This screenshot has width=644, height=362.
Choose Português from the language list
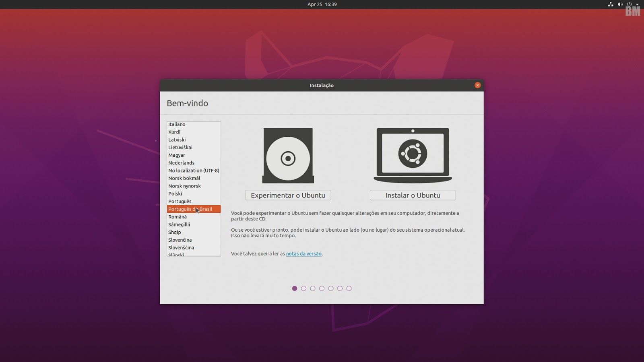click(180, 202)
